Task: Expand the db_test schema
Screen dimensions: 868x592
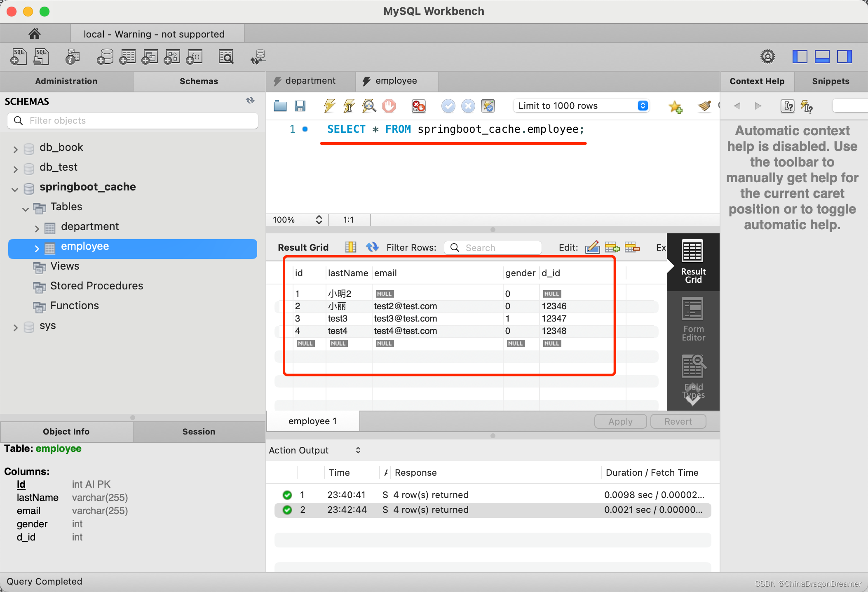Action: click(x=15, y=169)
